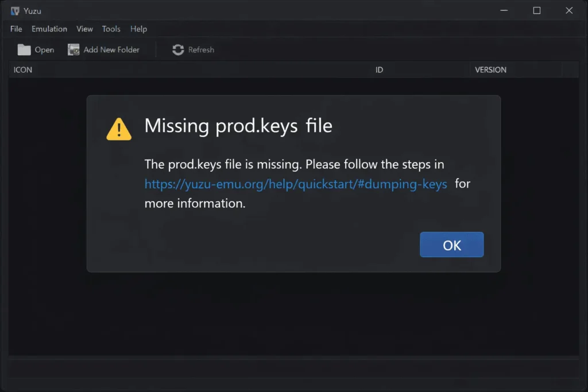Image resolution: width=588 pixels, height=392 pixels.
Task: Expand the View menu
Action: (84, 29)
